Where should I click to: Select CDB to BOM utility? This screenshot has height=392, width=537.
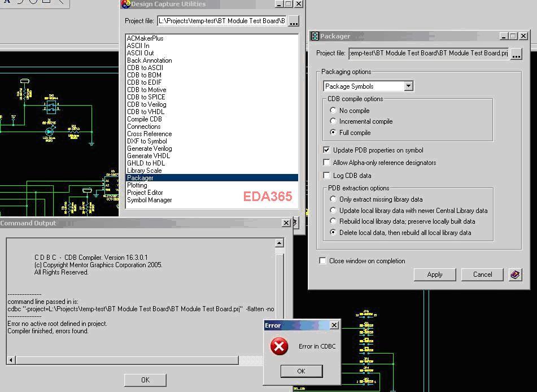(x=144, y=75)
